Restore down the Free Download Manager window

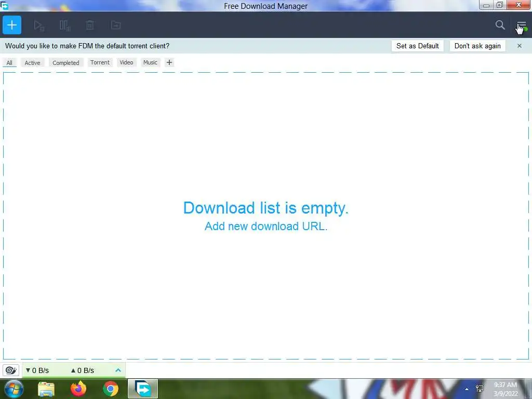500,5
